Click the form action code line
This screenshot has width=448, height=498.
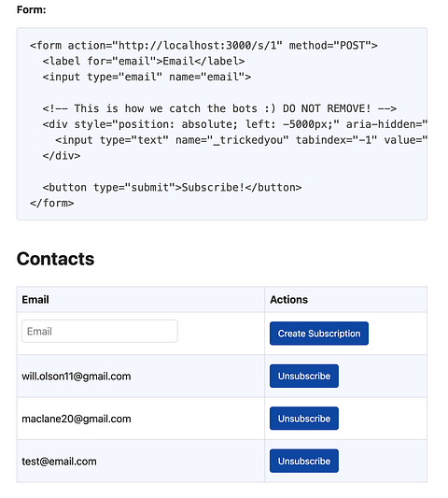coord(203,46)
